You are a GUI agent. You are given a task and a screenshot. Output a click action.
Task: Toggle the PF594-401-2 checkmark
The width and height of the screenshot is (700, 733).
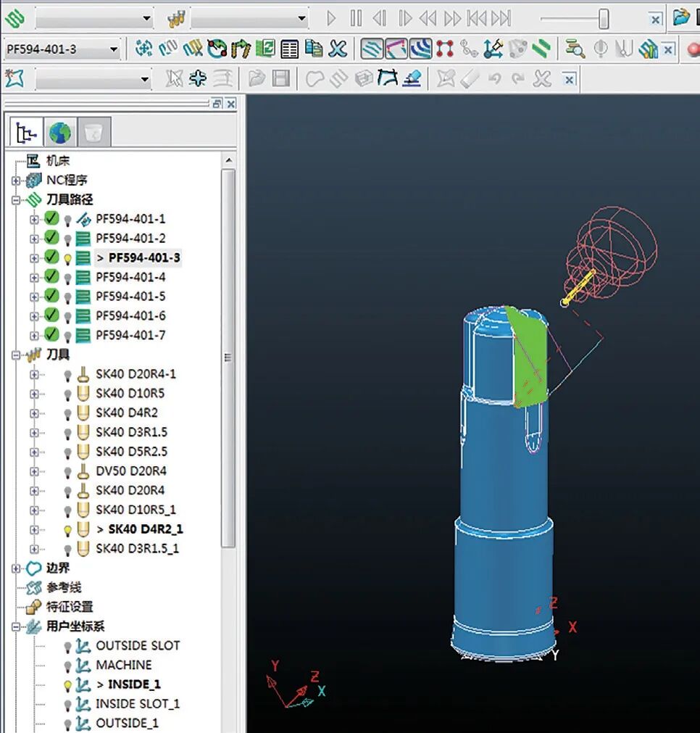click(x=51, y=238)
